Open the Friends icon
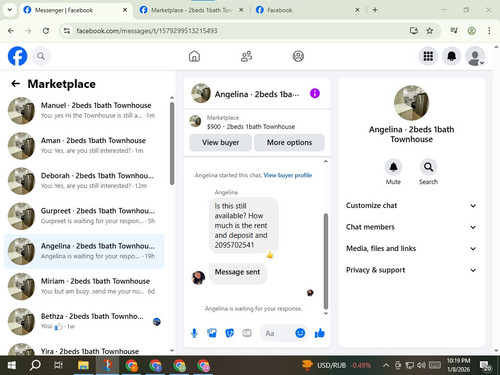 coord(246,56)
